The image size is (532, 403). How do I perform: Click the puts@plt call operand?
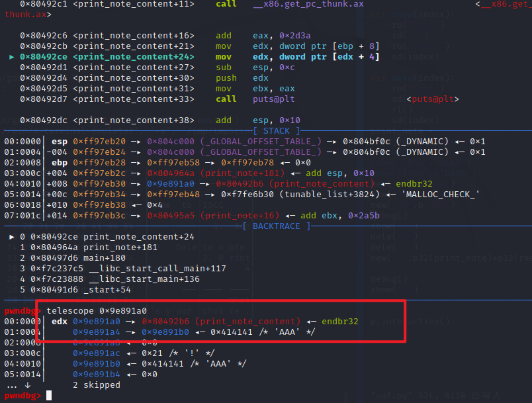click(273, 99)
